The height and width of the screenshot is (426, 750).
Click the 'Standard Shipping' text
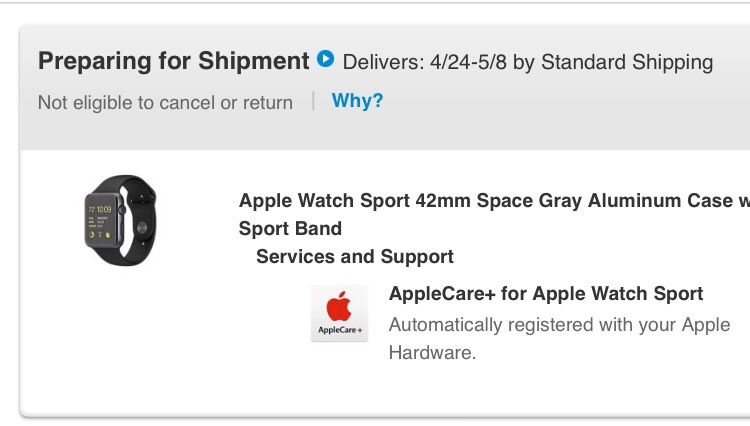point(627,62)
